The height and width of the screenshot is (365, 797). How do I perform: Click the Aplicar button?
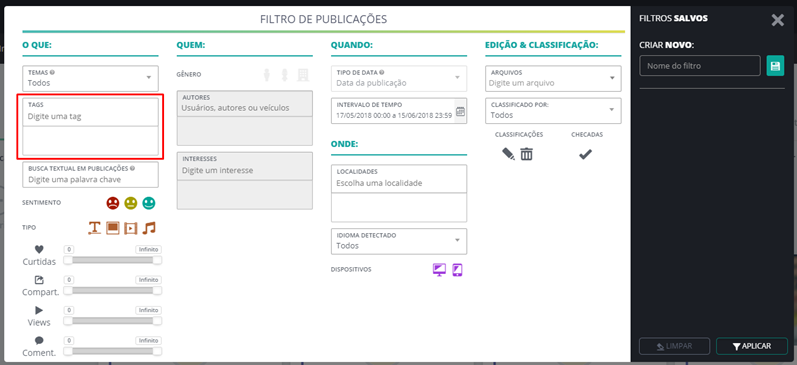(752, 346)
